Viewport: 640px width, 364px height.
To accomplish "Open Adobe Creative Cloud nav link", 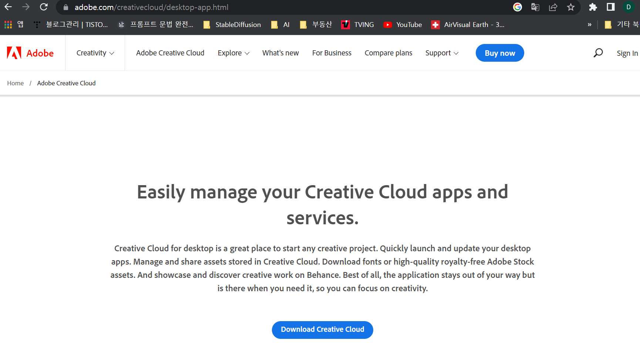I will 170,53.
